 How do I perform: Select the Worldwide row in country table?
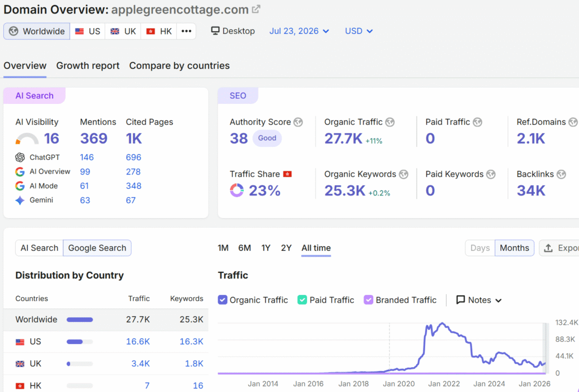click(106, 320)
